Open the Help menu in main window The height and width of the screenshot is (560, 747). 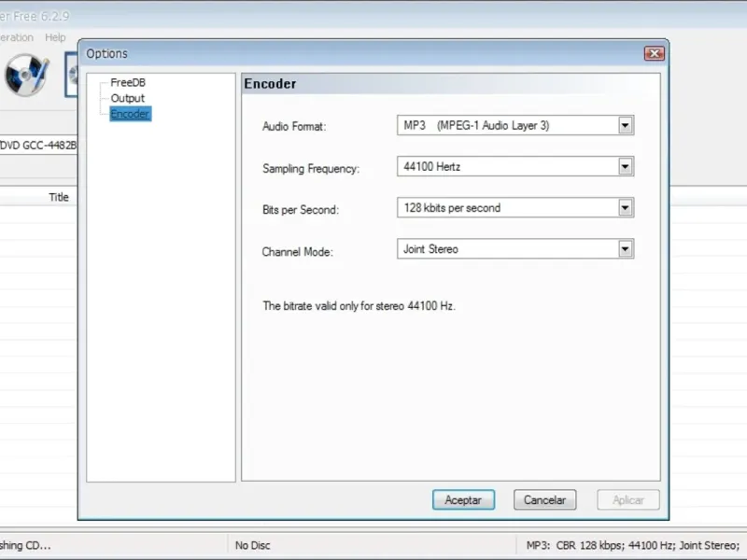pos(55,37)
